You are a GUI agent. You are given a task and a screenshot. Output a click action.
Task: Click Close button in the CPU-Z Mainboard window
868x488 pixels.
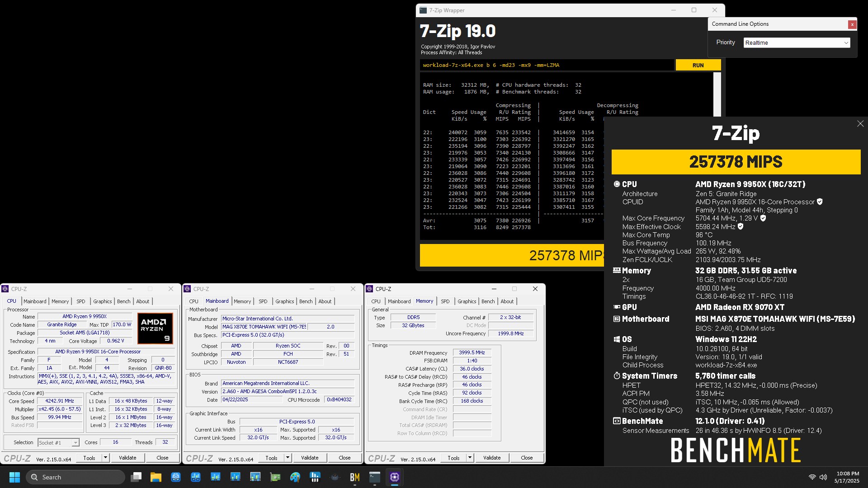(x=344, y=458)
